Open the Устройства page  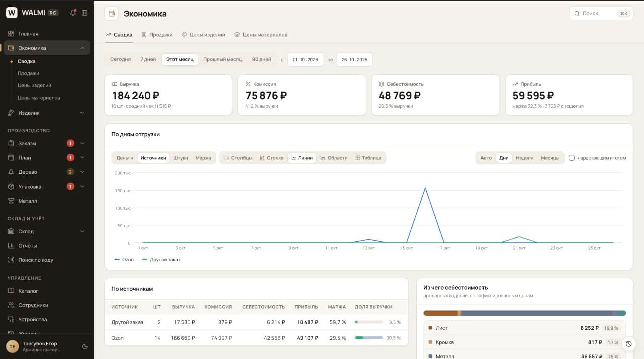coord(47,319)
